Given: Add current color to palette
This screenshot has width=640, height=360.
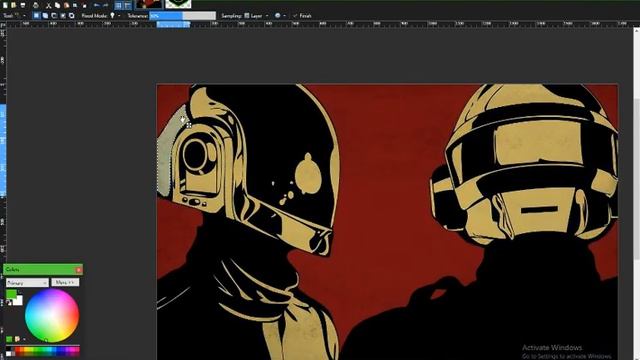Looking at the screenshot, I should (9, 339).
